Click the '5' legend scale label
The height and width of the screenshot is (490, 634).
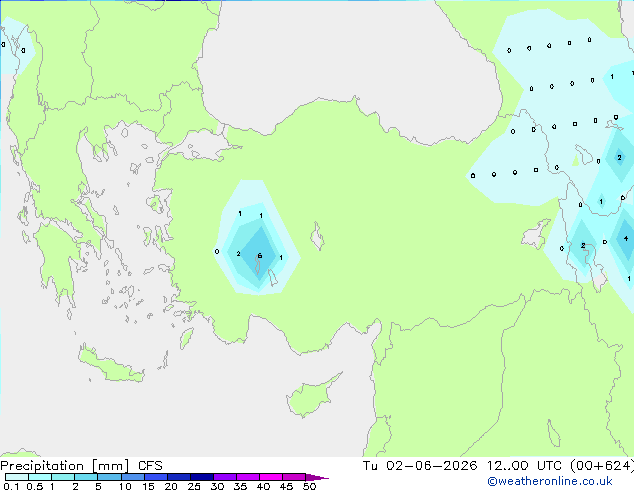[98, 486]
